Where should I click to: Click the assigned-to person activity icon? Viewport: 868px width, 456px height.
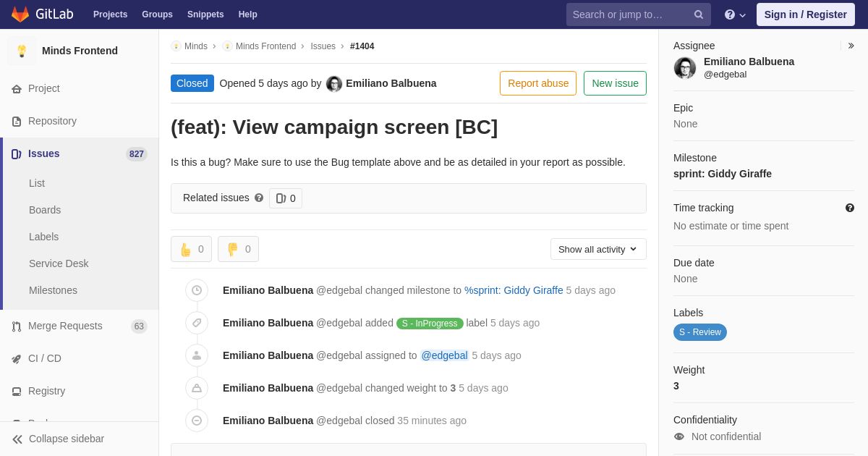[197, 355]
